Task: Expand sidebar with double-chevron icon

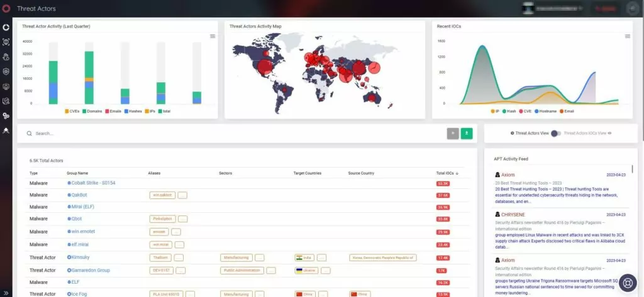Action: click(x=6, y=293)
